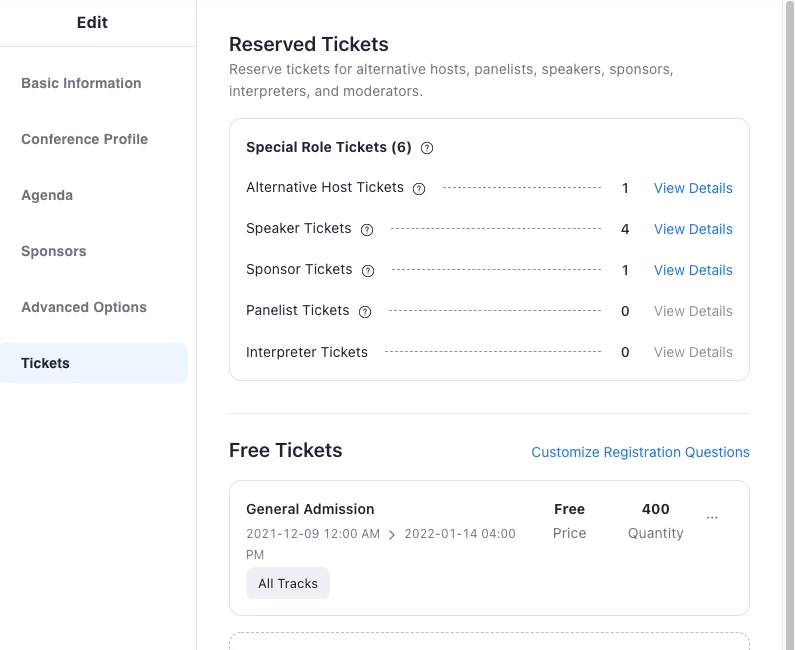Image resolution: width=795 pixels, height=650 pixels.
Task: Click the Panelist Tickets question icon
Action: click(x=365, y=312)
